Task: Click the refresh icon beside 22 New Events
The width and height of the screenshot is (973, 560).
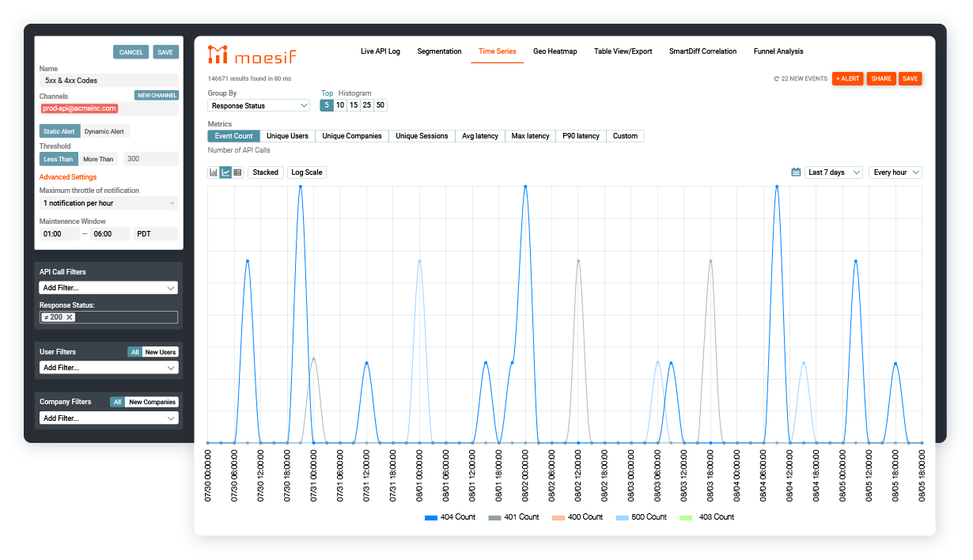Action: (x=776, y=79)
